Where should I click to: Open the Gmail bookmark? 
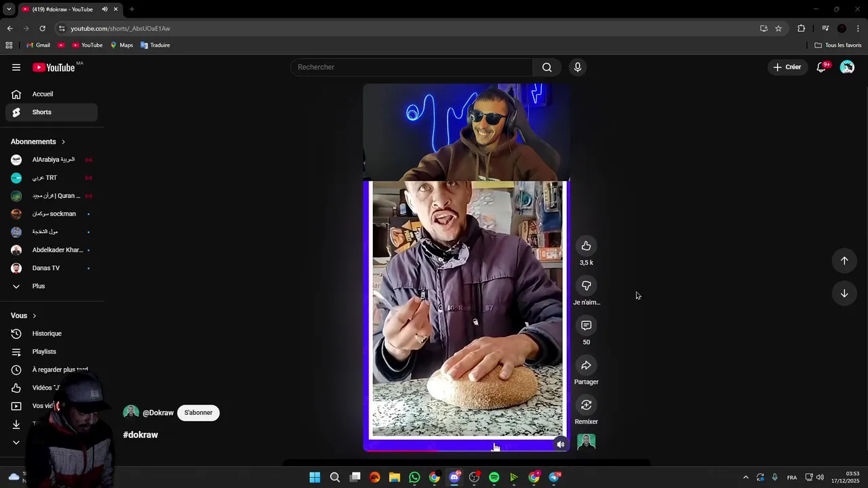click(38, 45)
